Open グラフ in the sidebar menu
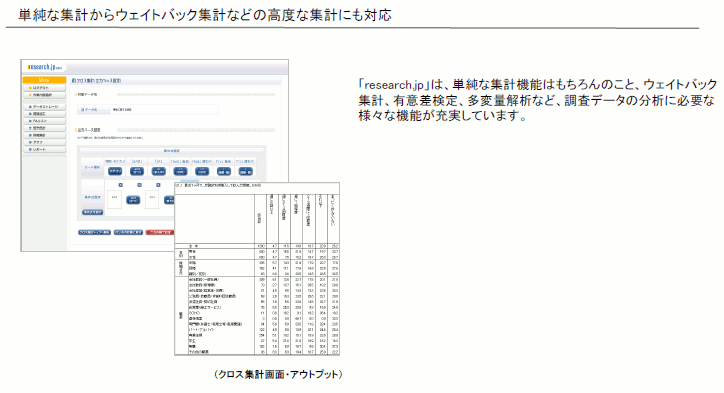Image resolution: width=724 pixels, height=393 pixels. tap(44, 142)
